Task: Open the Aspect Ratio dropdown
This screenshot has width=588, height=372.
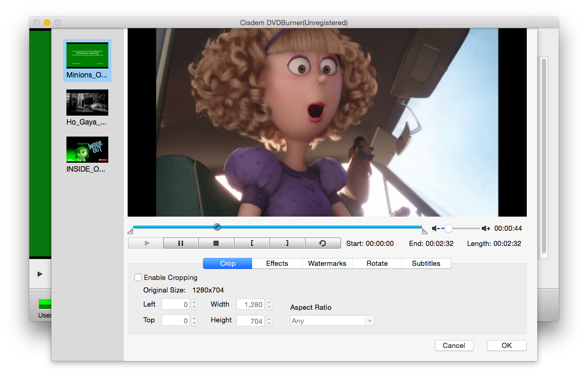Action: [332, 321]
